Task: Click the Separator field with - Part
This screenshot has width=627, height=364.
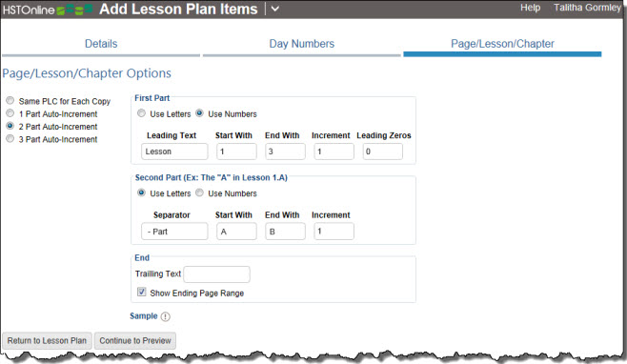Action: pyautogui.click(x=174, y=232)
